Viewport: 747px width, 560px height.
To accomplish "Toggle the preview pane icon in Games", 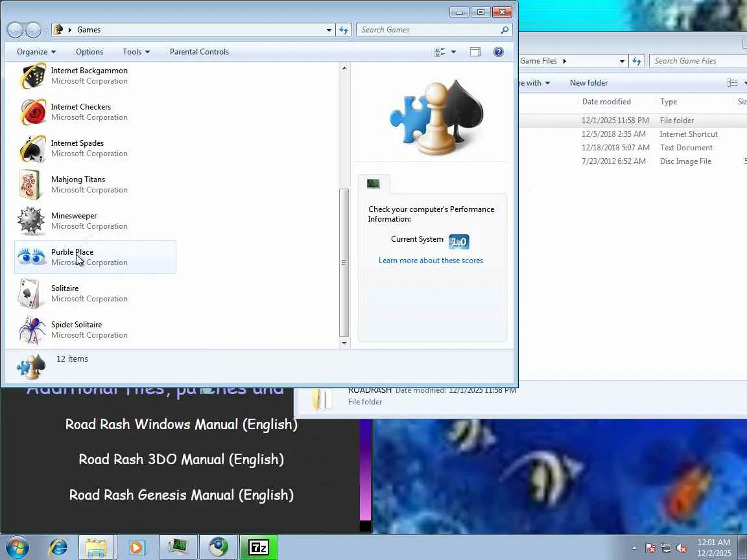I will [475, 52].
